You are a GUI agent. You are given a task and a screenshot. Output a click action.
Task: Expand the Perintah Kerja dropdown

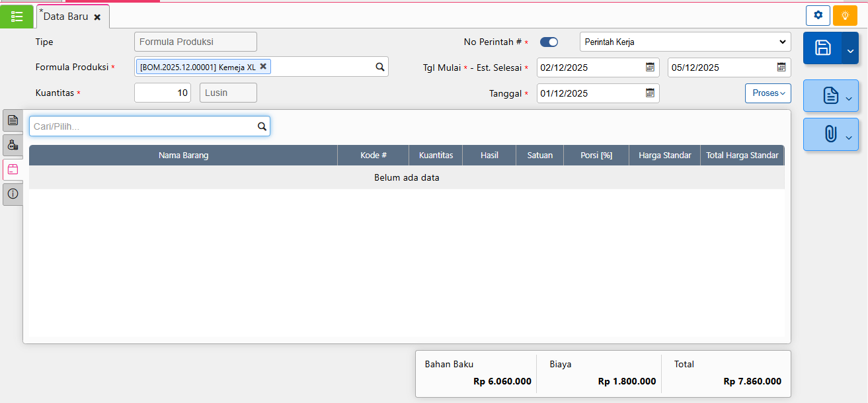pyautogui.click(x=685, y=42)
